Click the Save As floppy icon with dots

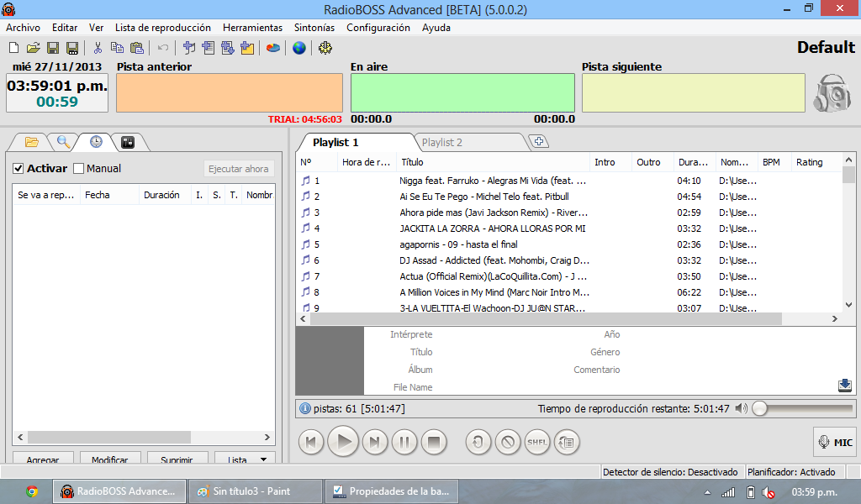click(x=72, y=48)
